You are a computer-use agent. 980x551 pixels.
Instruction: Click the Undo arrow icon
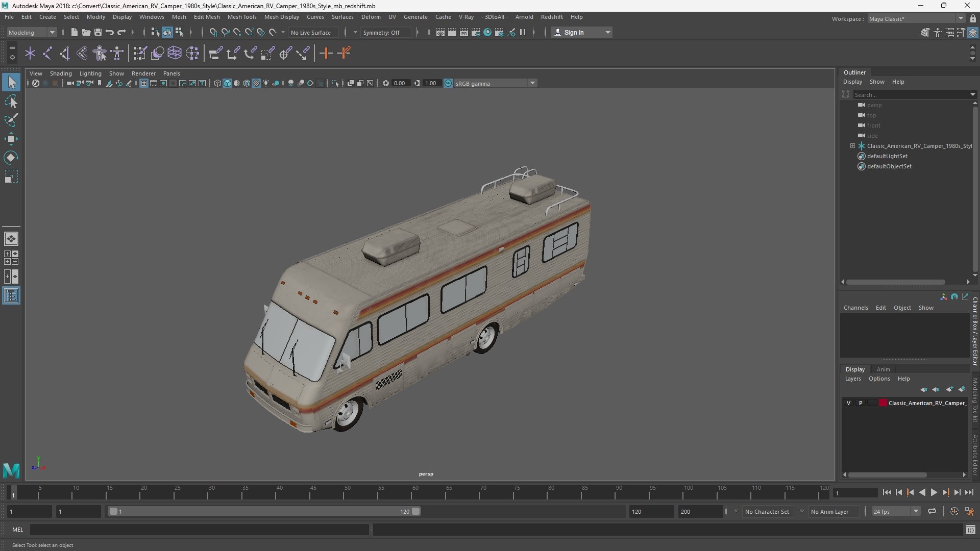110,32
